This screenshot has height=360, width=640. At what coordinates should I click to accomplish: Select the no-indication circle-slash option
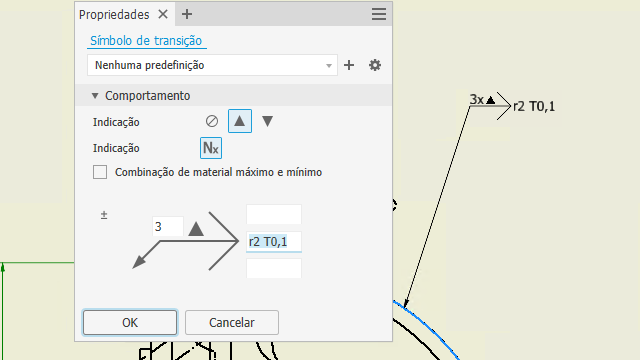(x=212, y=121)
